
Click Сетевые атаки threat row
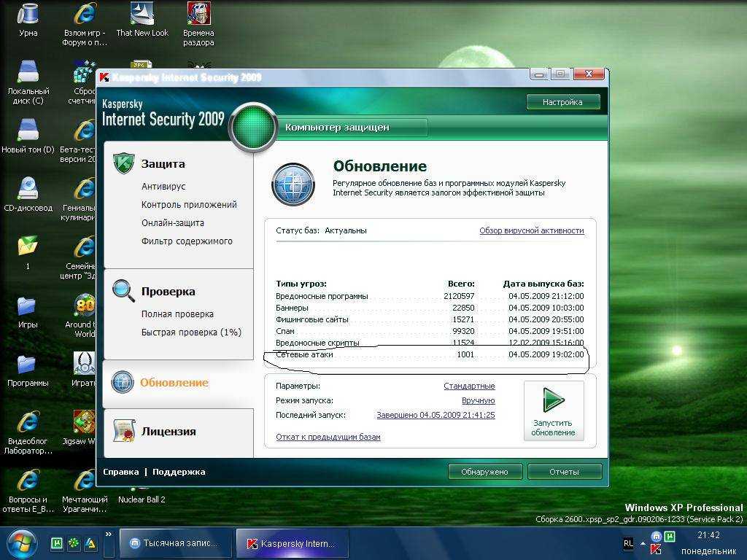(430, 354)
